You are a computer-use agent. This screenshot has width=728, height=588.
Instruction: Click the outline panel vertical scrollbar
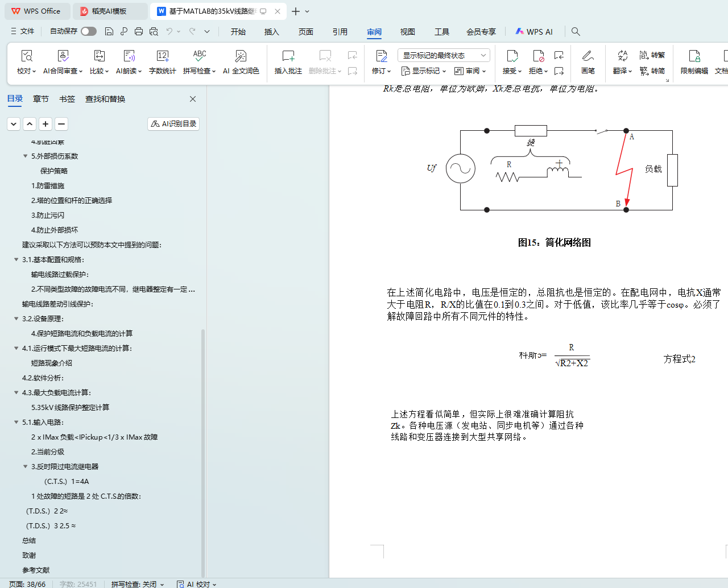point(203,452)
